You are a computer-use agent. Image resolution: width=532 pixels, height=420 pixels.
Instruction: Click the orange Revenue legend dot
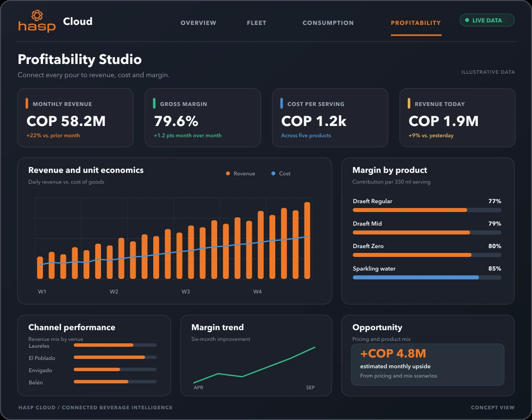(228, 173)
